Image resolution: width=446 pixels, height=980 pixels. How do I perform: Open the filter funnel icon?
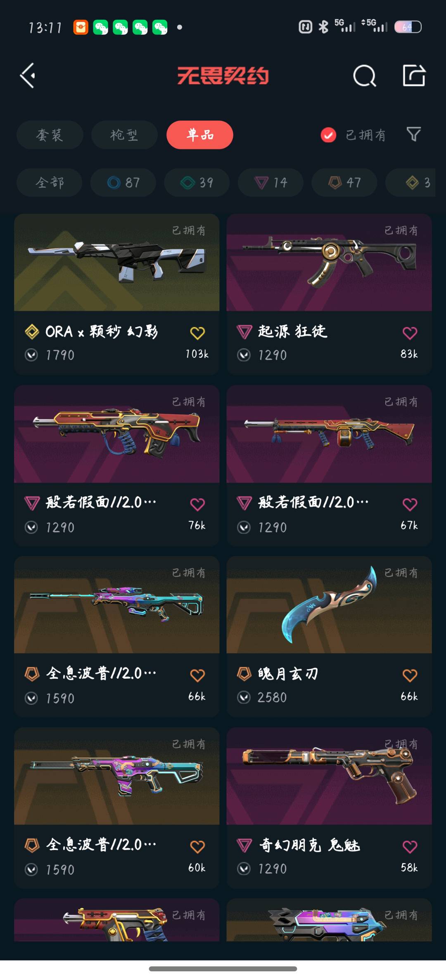tap(413, 134)
